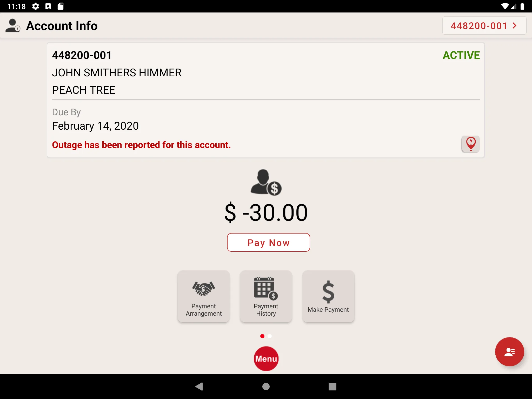Click Pay Now button for balance
This screenshot has width=532, height=399.
click(x=269, y=242)
